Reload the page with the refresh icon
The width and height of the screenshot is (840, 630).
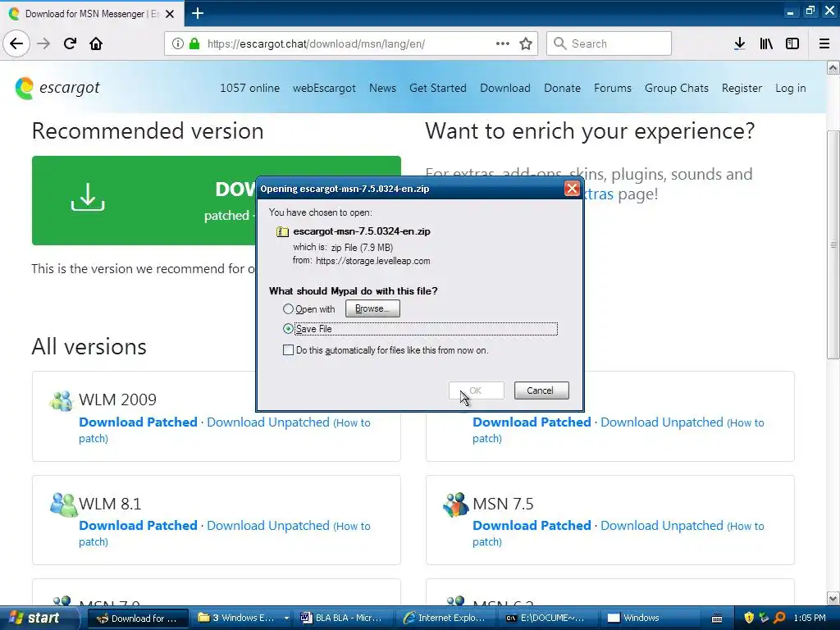(70, 43)
